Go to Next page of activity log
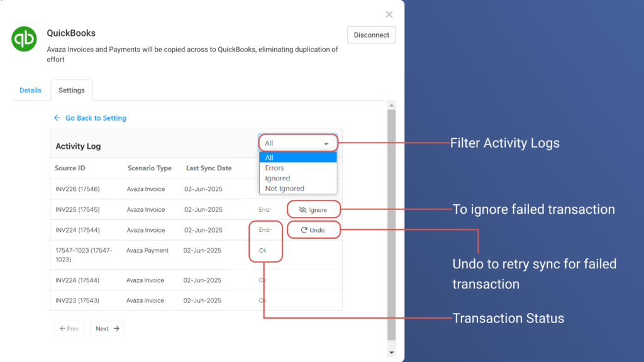644x362 pixels. (x=107, y=328)
